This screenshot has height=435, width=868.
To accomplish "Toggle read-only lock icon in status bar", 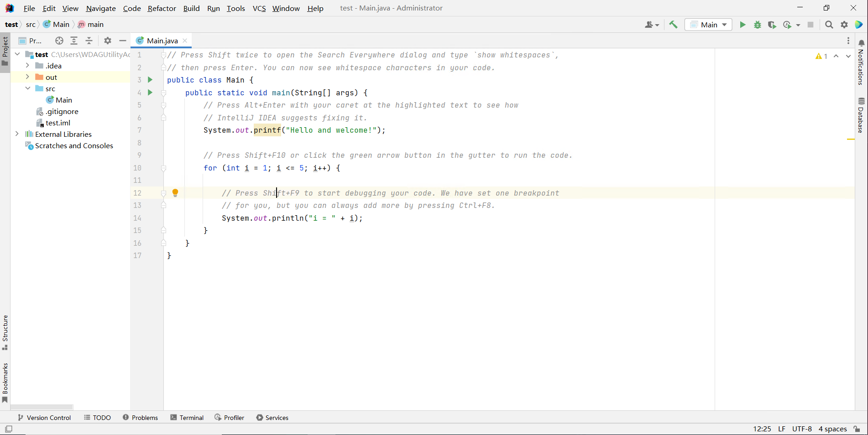I will click(x=857, y=429).
